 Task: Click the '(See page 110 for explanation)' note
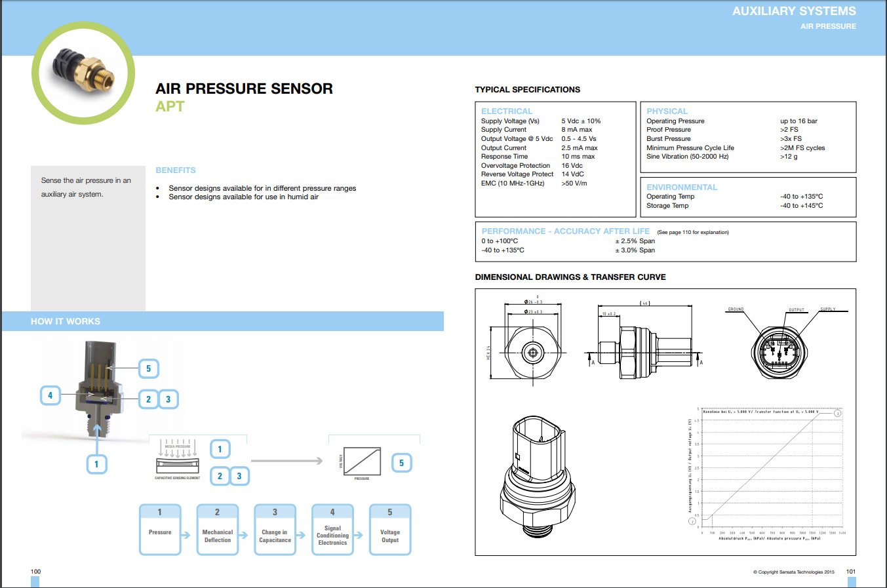tap(693, 232)
